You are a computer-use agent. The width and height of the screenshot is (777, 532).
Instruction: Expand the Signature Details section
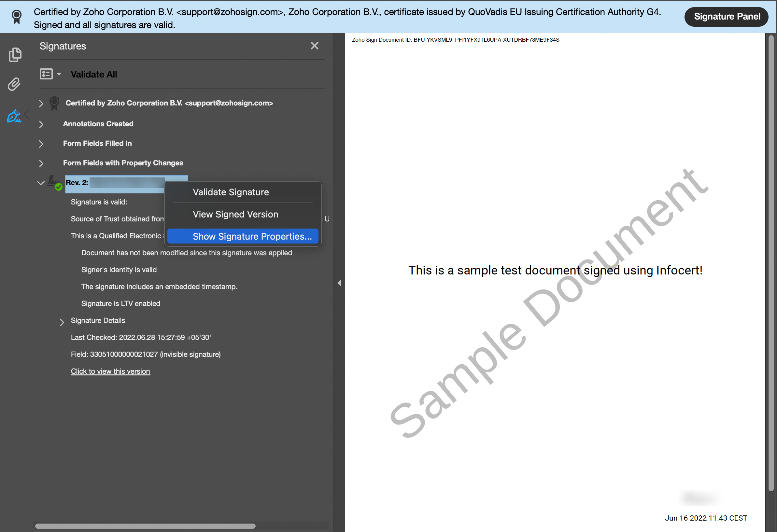coord(62,322)
